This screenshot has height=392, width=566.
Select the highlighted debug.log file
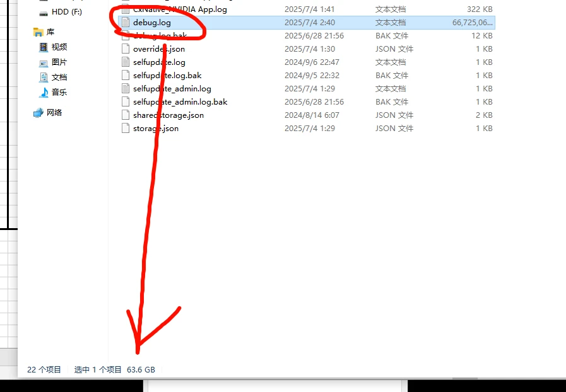coord(152,23)
